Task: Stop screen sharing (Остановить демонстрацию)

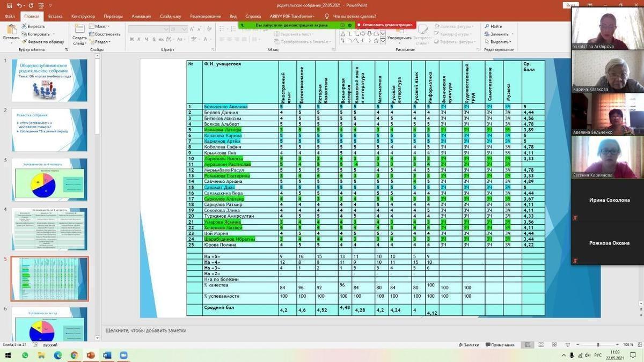Action: tap(386, 25)
